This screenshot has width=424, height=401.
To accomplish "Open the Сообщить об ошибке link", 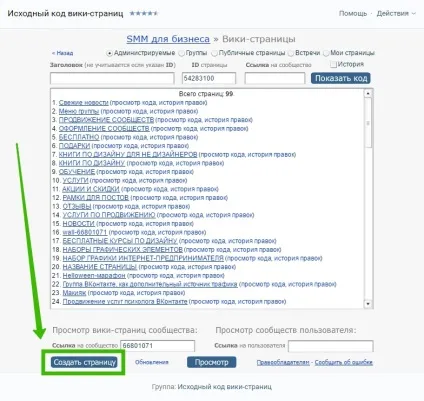I will coord(344,362).
